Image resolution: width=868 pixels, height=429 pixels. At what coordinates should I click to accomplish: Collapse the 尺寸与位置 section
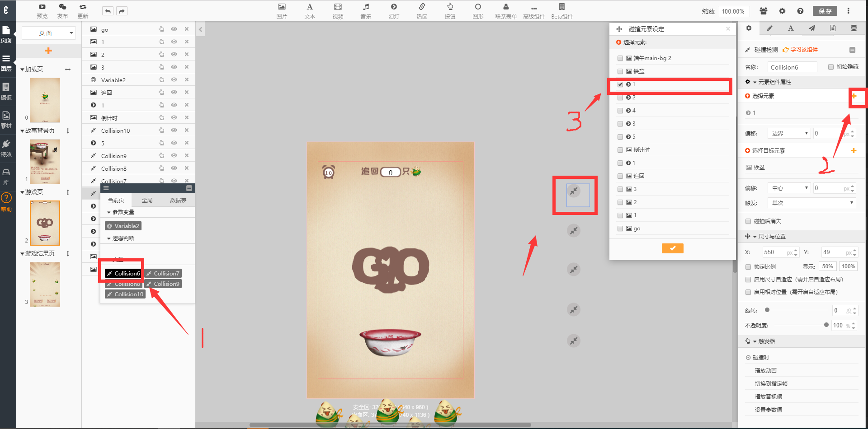point(755,237)
